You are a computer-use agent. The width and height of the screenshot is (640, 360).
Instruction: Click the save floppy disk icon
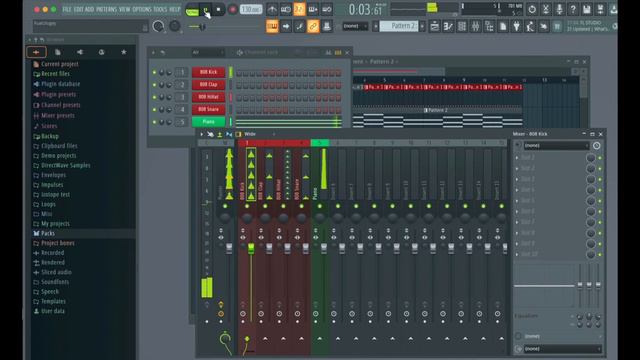(x=587, y=9)
